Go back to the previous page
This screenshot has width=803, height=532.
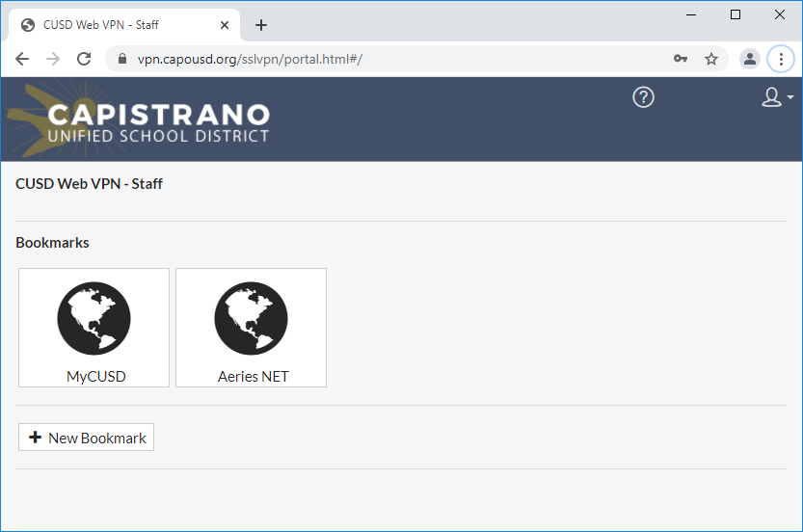22,59
